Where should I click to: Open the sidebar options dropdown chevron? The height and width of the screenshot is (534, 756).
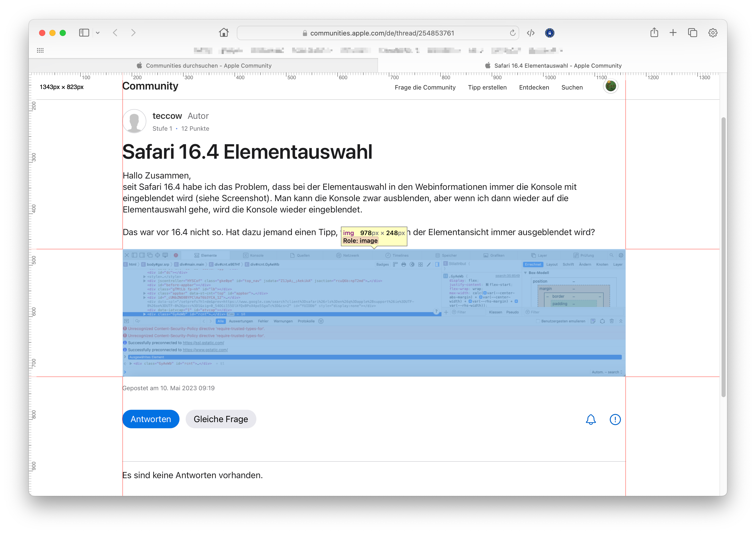pos(98,33)
